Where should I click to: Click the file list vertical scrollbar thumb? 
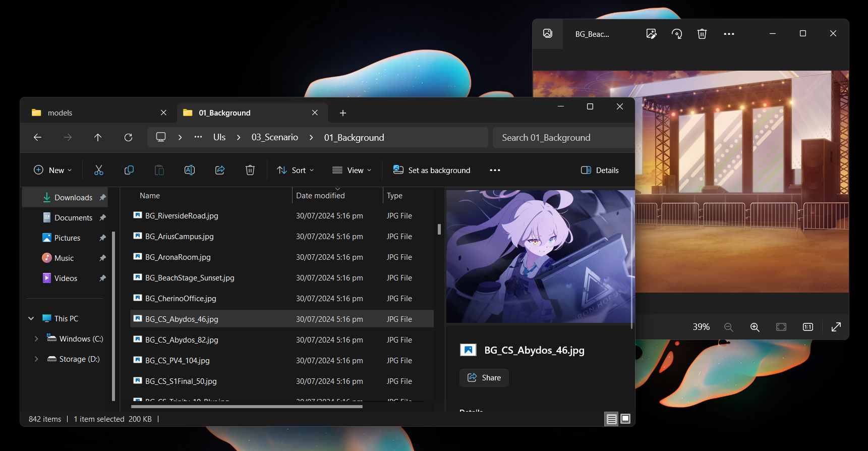click(x=439, y=229)
